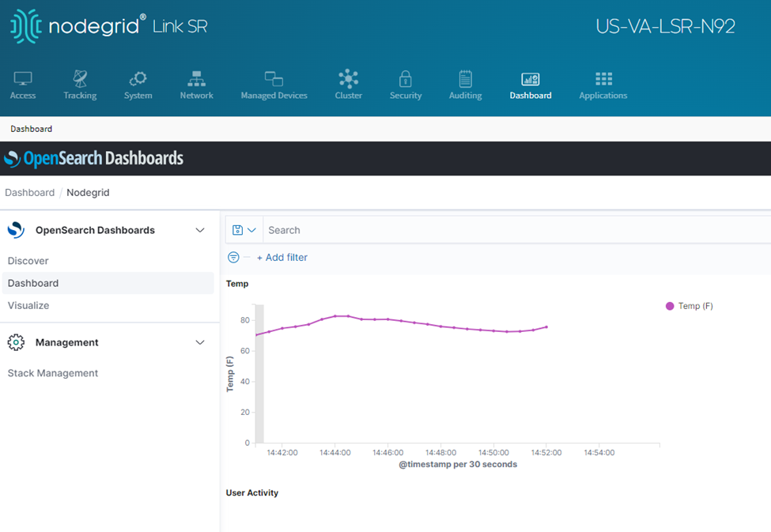Open the Managed Devices icon
The height and width of the screenshot is (532, 771).
tap(274, 78)
